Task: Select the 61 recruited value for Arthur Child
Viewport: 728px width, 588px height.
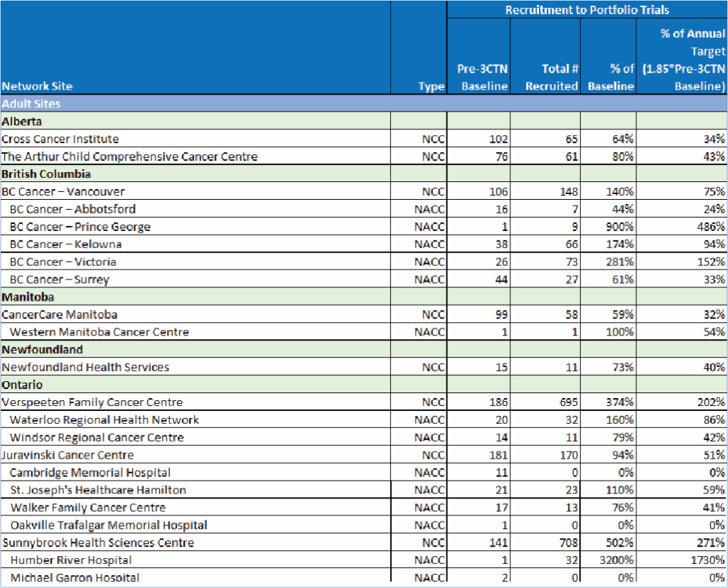Action: 572,156
